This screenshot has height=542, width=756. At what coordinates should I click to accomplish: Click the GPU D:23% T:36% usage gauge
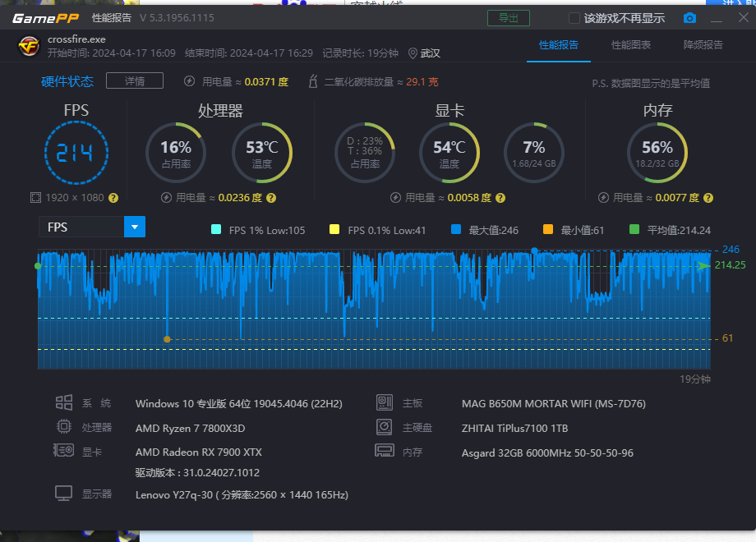pyautogui.click(x=365, y=153)
